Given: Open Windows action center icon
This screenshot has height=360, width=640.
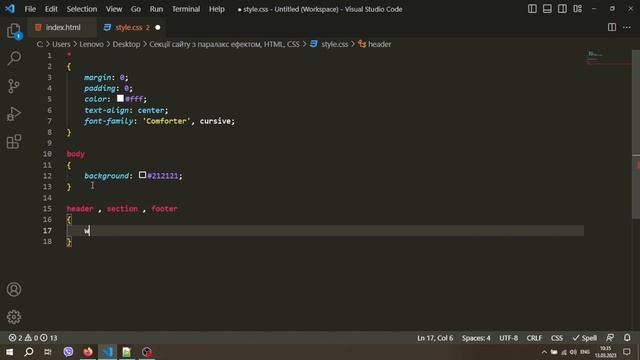Looking at the screenshot, I should (627, 352).
